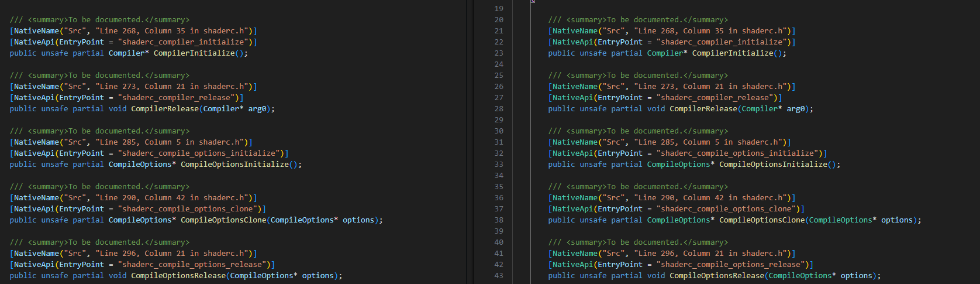The height and width of the screenshot is (284, 980).
Task: Click CompileOptionsInitialize method name in left pane
Action: 234,165
